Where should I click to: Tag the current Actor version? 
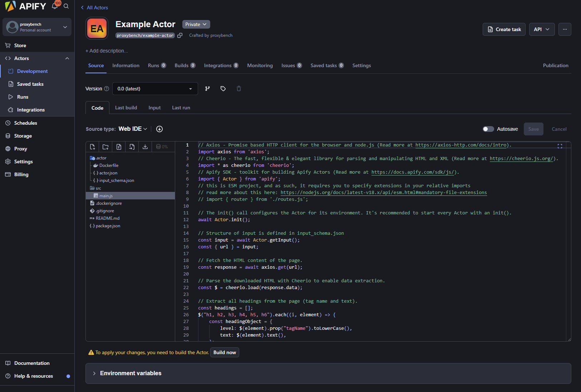coord(223,89)
